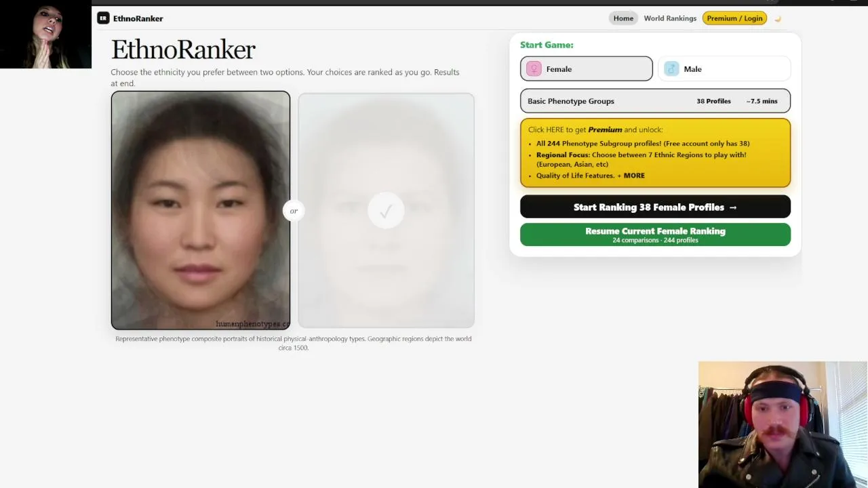Click the large EthnoRanker heading
Image resolution: width=868 pixels, height=488 pixels.
click(183, 49)
